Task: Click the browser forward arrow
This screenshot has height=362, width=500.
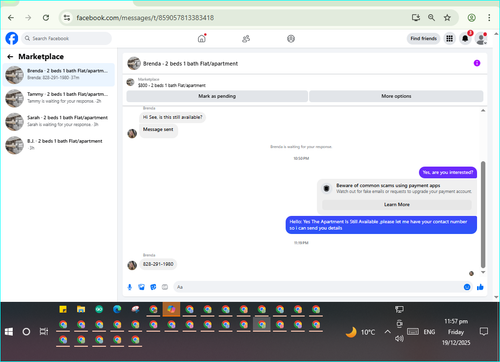Action: (x=28, y=18)
